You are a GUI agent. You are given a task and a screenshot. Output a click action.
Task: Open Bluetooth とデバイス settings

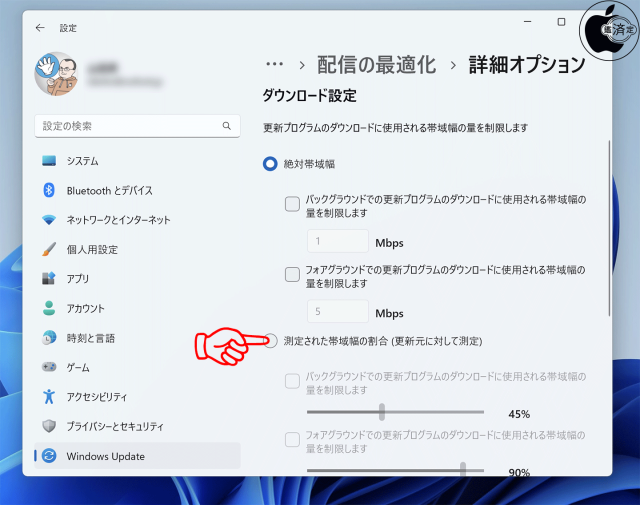[x=110, y=190]
